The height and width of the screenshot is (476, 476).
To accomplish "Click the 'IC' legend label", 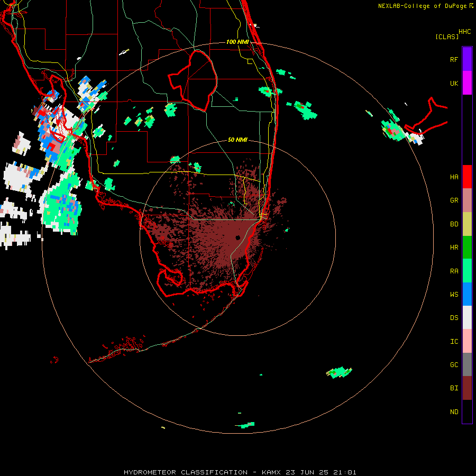I will coord(454,342).
